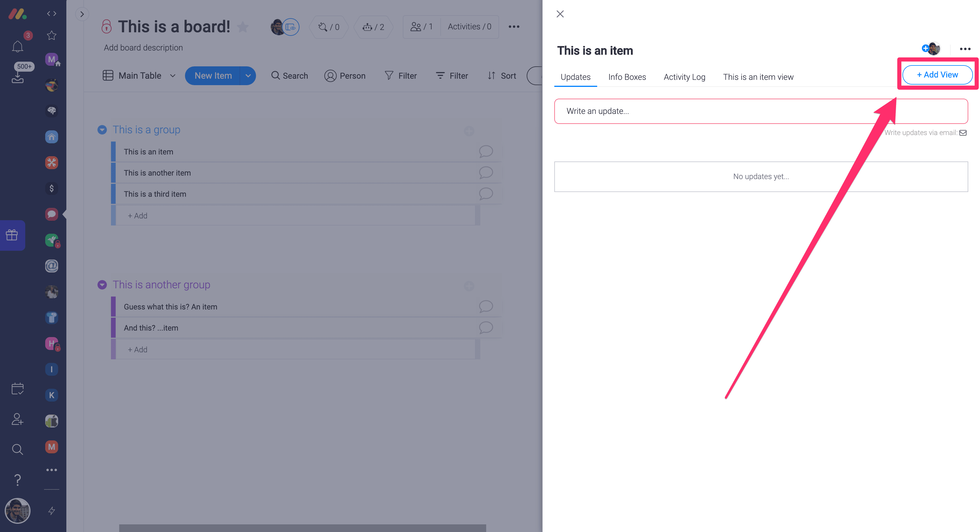The height and width of the screenshot is (532, 980).
Task: Open Activities log button
Action: (x=469, y=27)
